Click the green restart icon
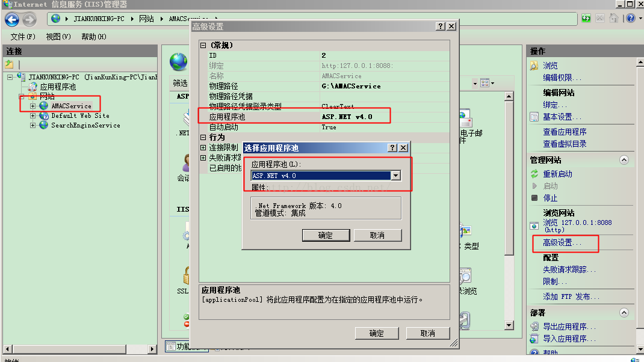 534,174
